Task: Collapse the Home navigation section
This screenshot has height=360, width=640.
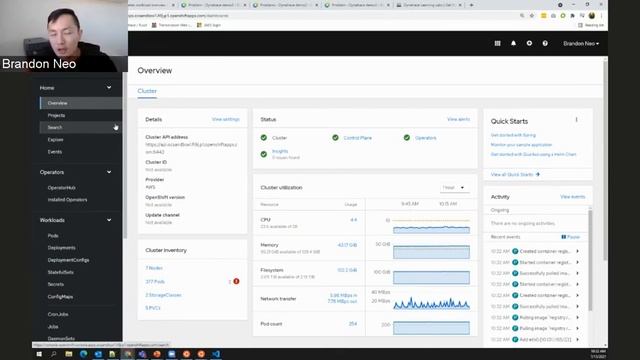Action: (109, 87)
